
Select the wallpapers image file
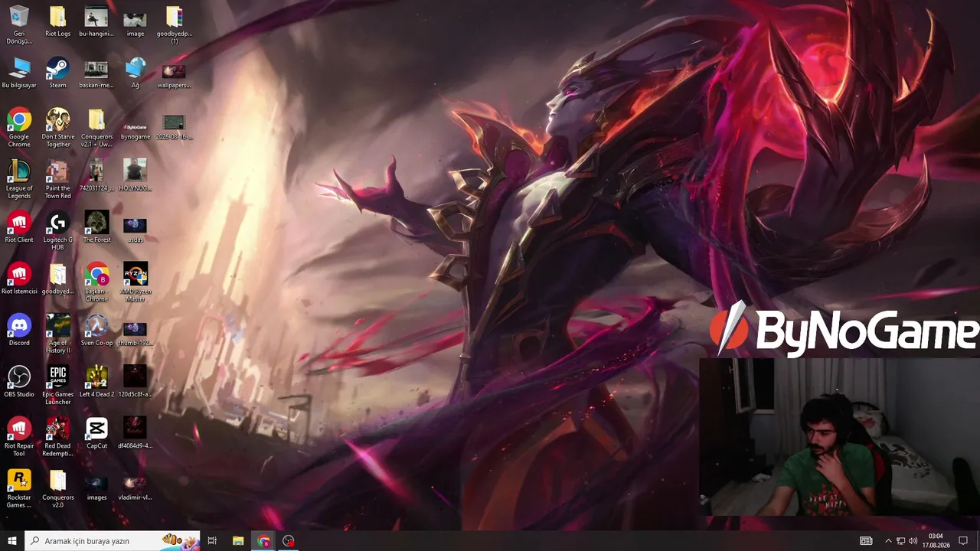tap(174, 70)
